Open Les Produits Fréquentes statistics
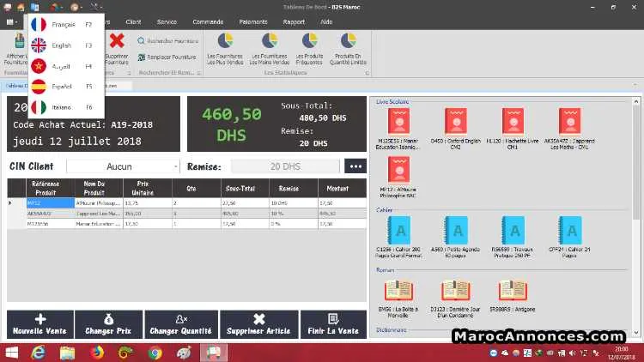 point(309,49)
